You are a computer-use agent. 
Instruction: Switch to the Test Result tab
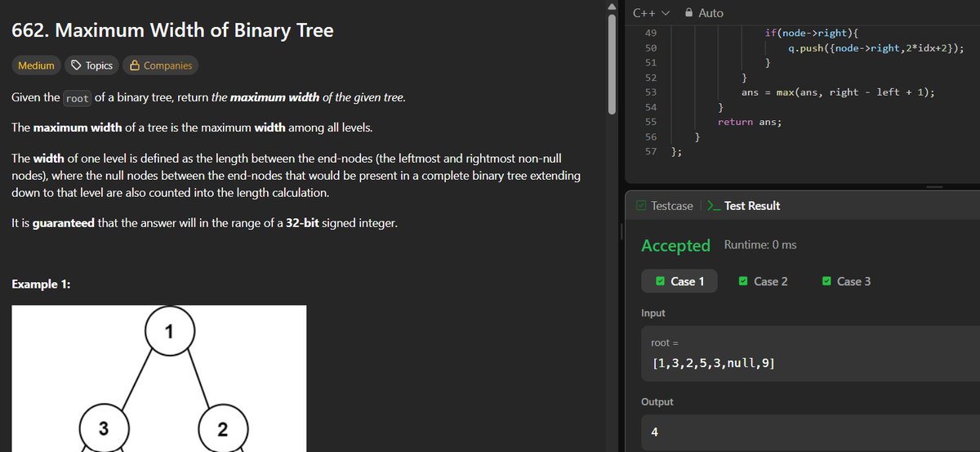(743, 206)
